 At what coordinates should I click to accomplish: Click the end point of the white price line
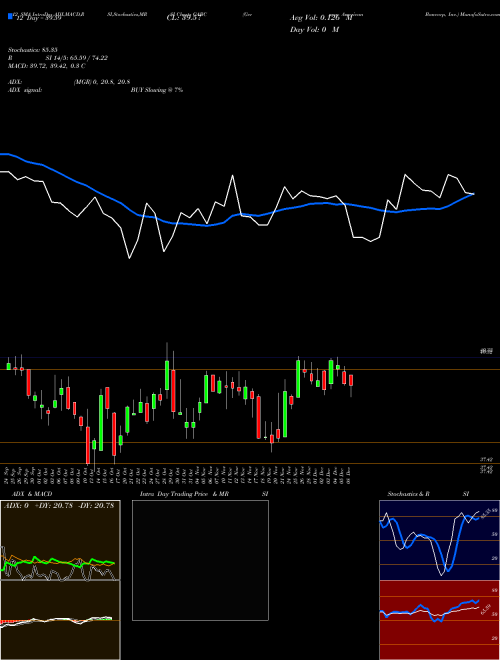(x=474, y=194)
